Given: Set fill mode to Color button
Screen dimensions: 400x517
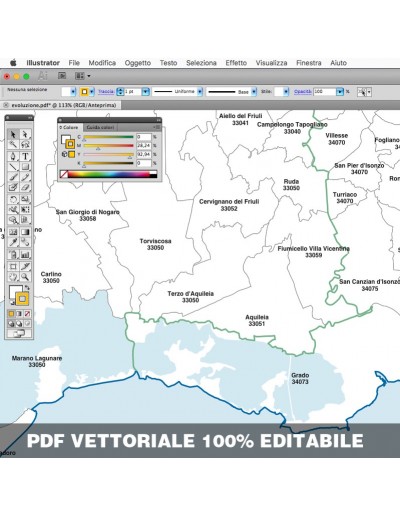Looking at the screenshot, I should [11, 314].
